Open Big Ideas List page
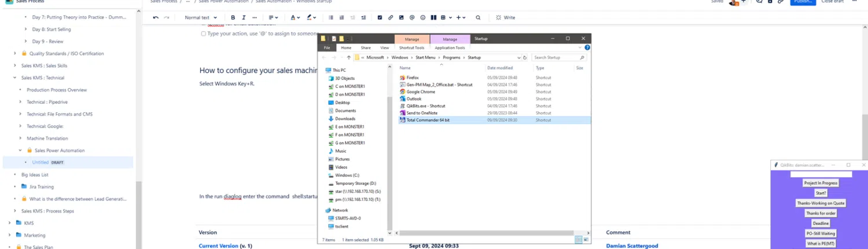Screen dimensions: 868x249 pyautogui.click(x=35, y=174)
